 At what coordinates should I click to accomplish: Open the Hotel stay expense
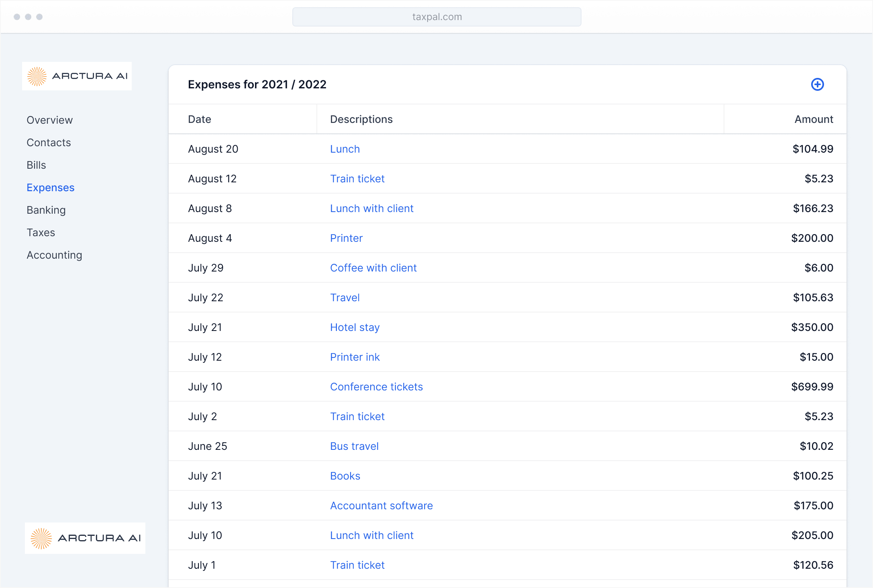coord(355,327)
